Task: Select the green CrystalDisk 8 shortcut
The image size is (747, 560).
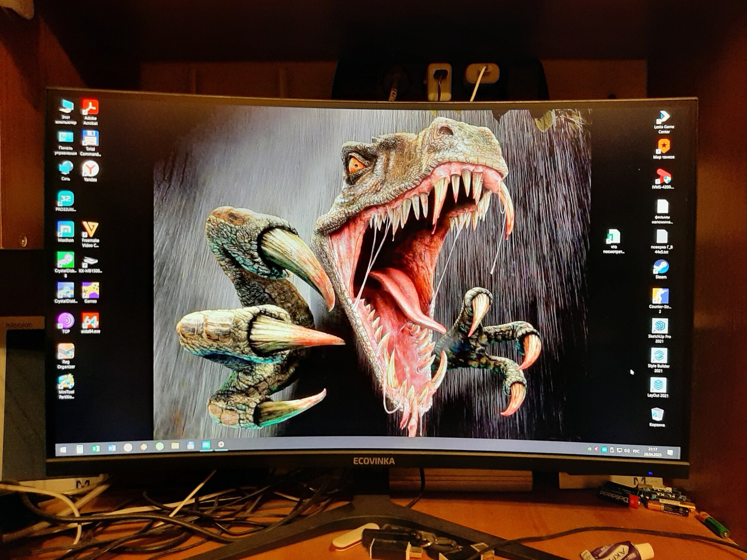Action: coord(66,264)
